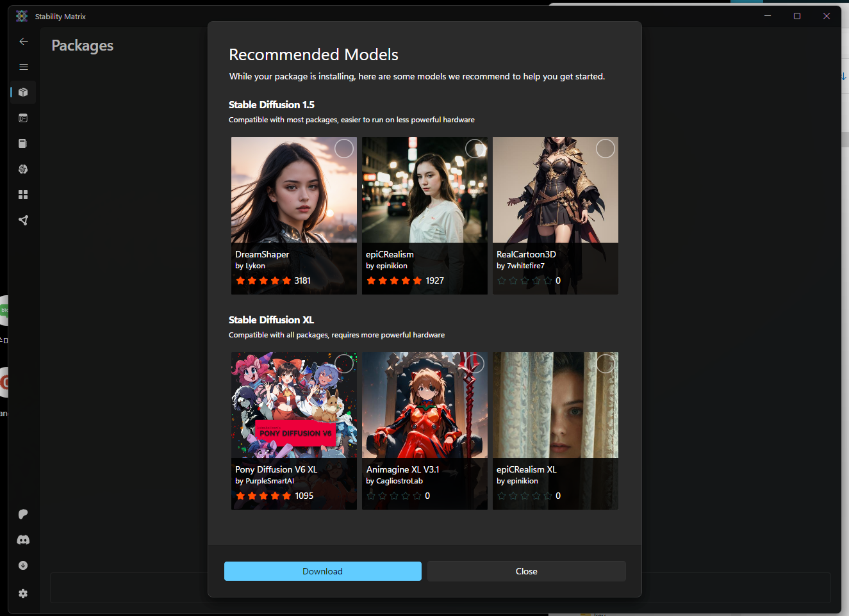The width and height of the screenshot is (849, 616).
Task: Toggle the sidebar with the hamburger menu
Action: [x=23, y=67]
